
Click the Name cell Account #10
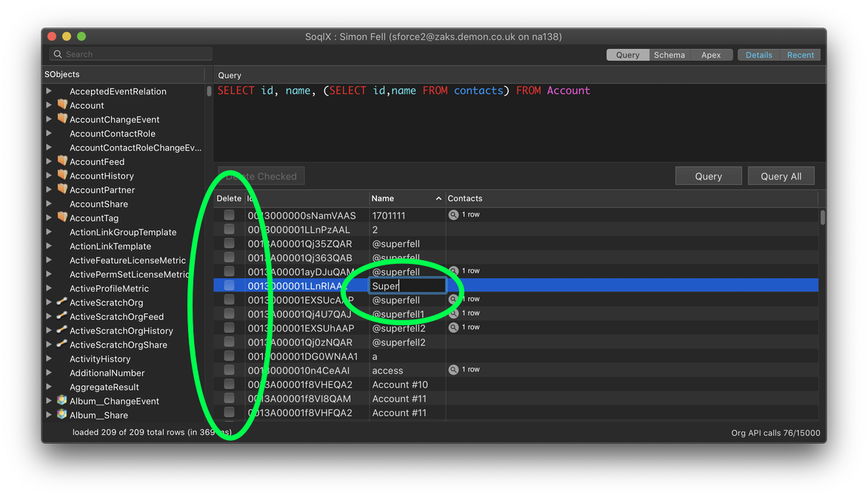tap(400, 385)
